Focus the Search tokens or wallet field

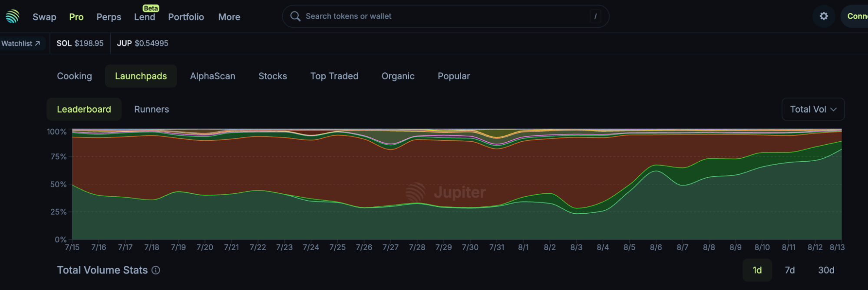click(446, 16)
